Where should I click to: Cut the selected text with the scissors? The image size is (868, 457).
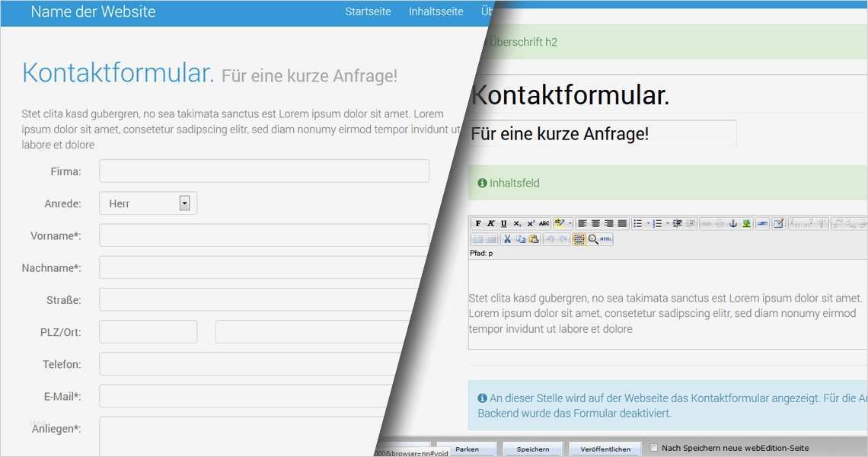(x=507, y=238)
